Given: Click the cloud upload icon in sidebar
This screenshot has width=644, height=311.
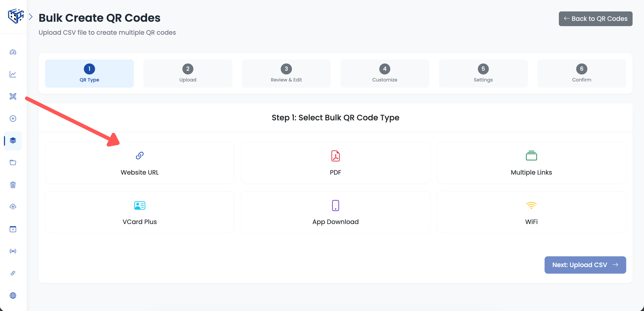Looking at the screenshot, I should click(x=13, y=207).
